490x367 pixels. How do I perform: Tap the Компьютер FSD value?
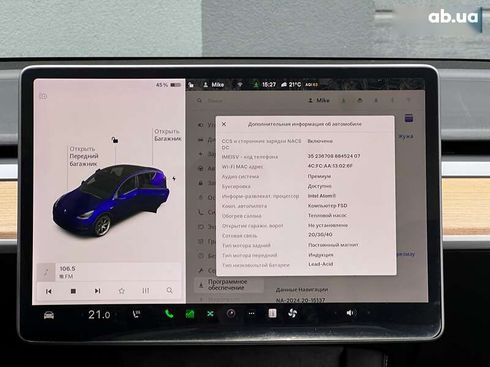[328, 206]
